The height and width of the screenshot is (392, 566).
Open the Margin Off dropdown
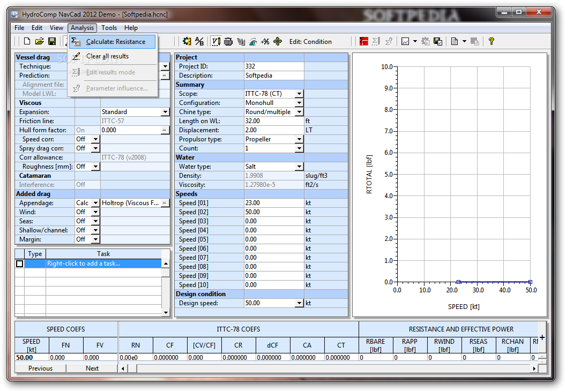(x=95, y=239)
